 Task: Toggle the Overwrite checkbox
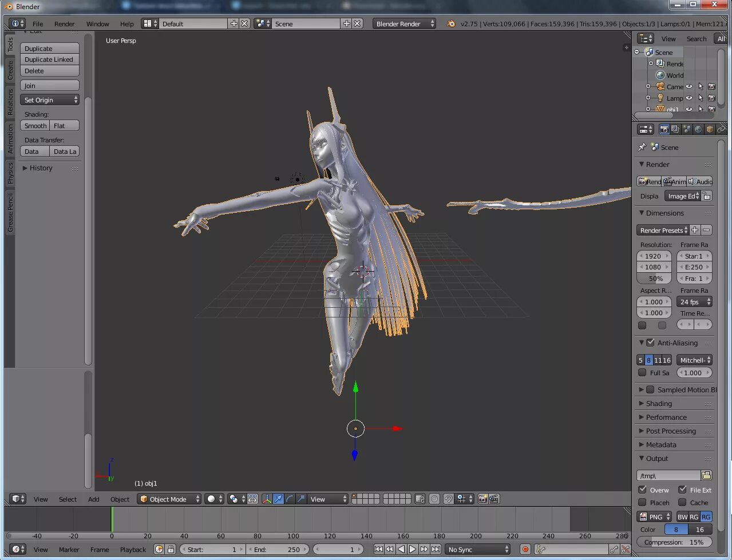[642, 490]
